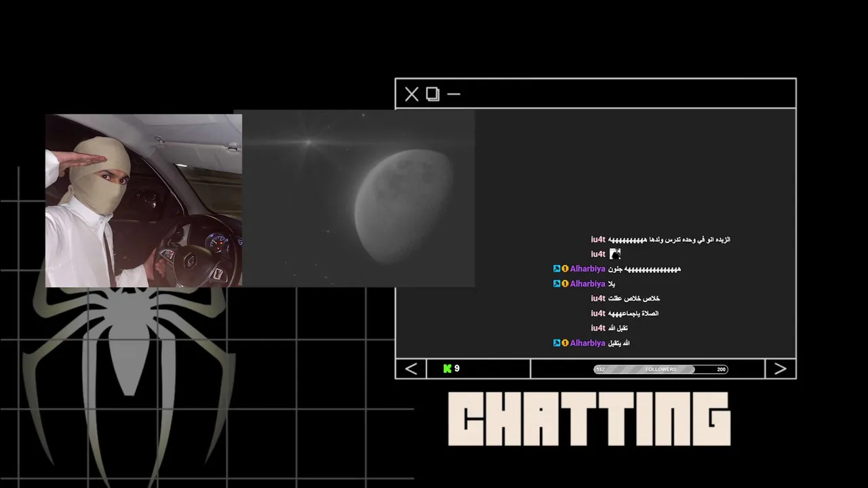The height and width of the screenshot is (488, 868).
Task: Click moderator badge next to Alharbiya's 'يلا' message
Action: [x=557, y=284]
